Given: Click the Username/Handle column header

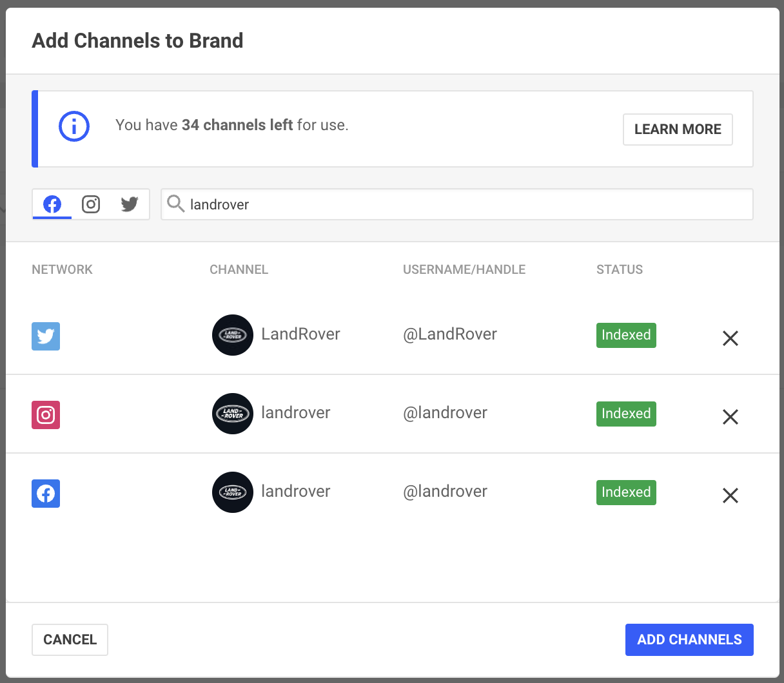Looking at the screenshot, I should click(464, 270).
